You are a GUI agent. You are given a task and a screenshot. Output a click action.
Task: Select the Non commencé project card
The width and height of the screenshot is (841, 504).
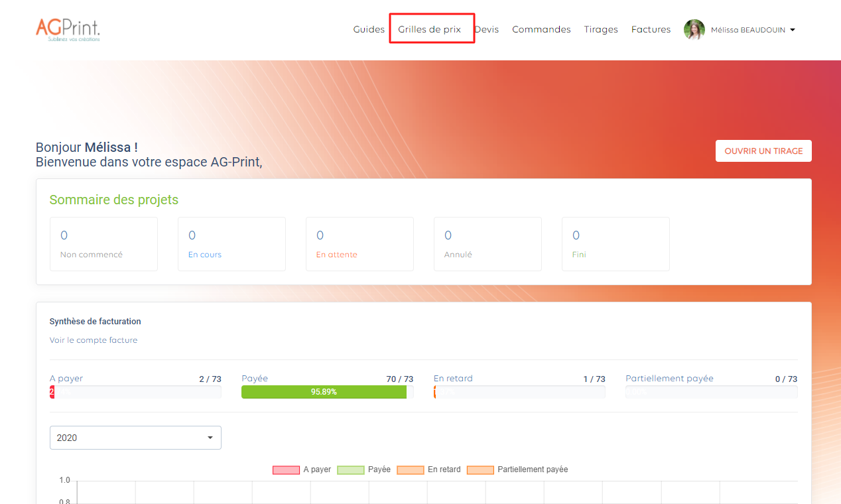[x=103, y=244]
